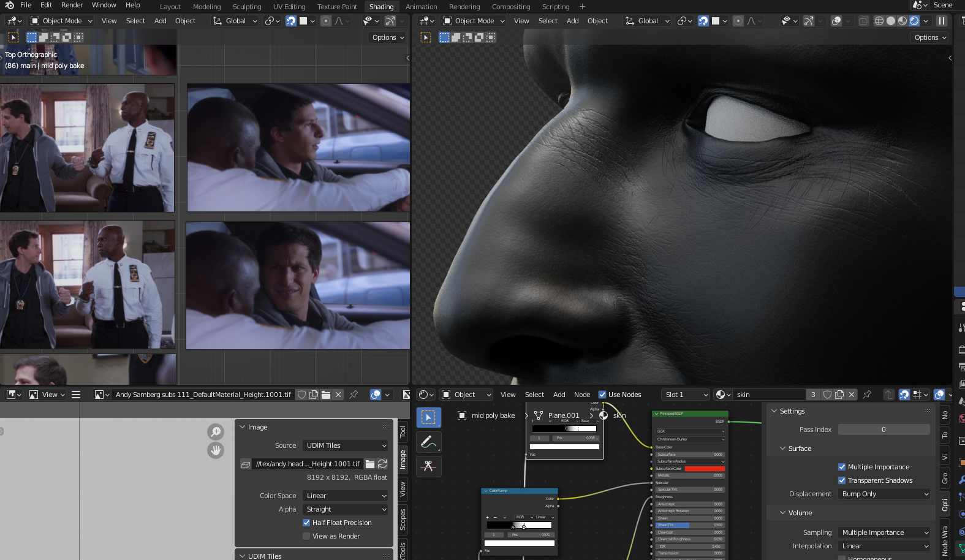
Task: Collapse the Volume subpanel
Action: (x=783, y=513)
